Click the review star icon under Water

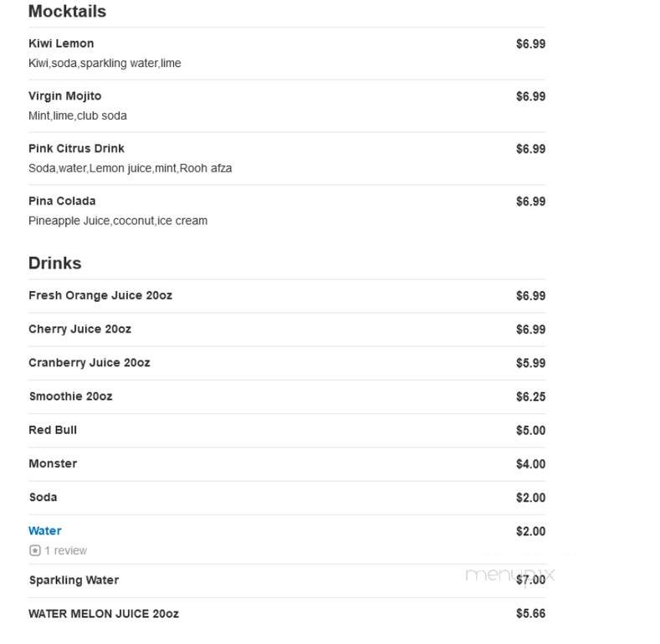click(x=35, y=550)
